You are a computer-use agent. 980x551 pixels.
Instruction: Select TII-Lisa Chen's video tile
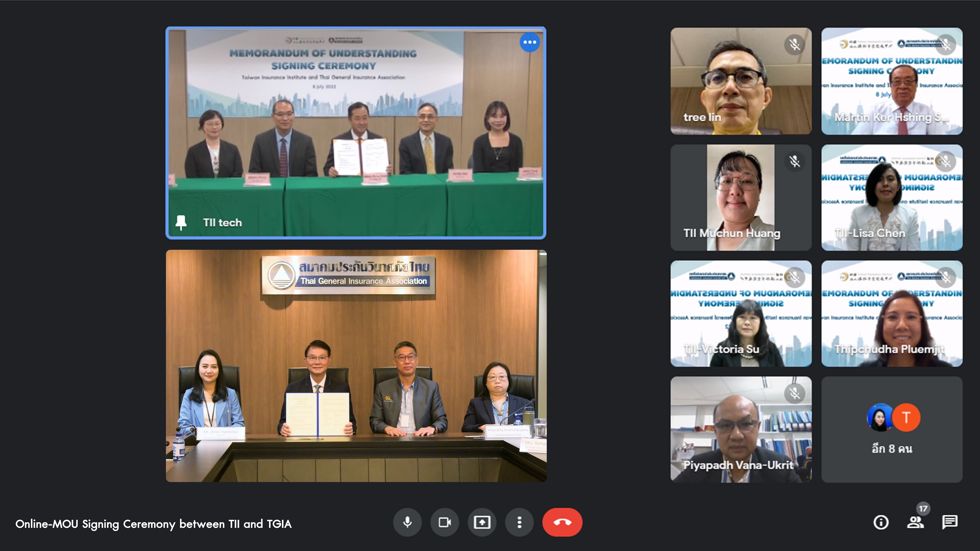[892, 197]
